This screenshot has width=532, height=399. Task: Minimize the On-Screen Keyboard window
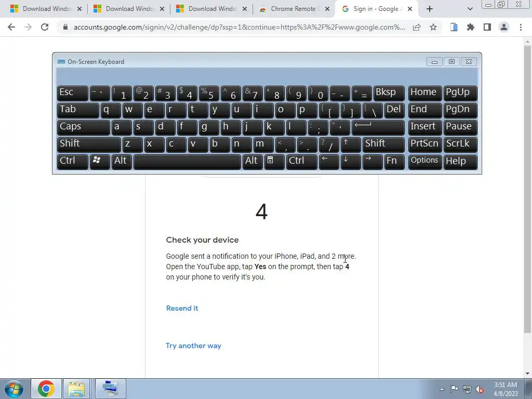[434, 62]
